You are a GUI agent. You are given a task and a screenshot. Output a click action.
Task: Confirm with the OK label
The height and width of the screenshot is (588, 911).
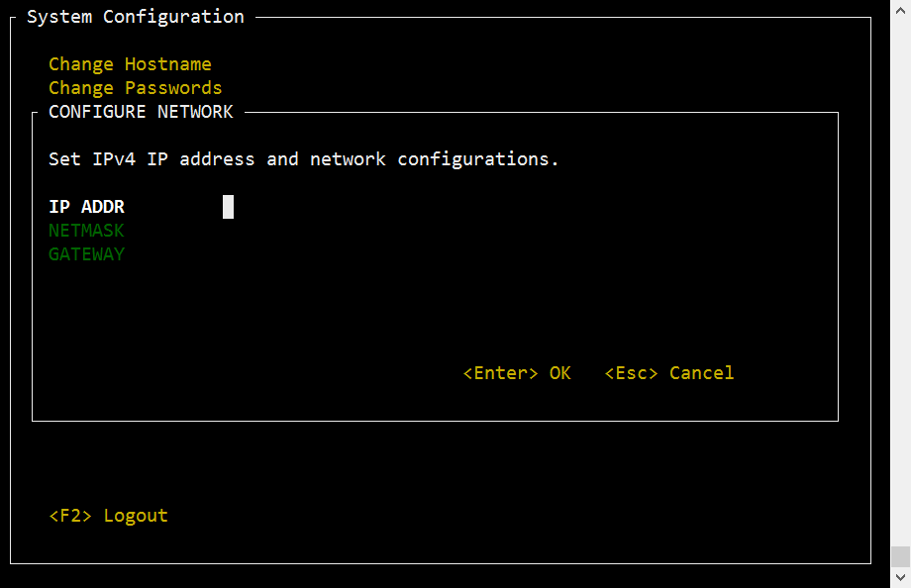560,373
